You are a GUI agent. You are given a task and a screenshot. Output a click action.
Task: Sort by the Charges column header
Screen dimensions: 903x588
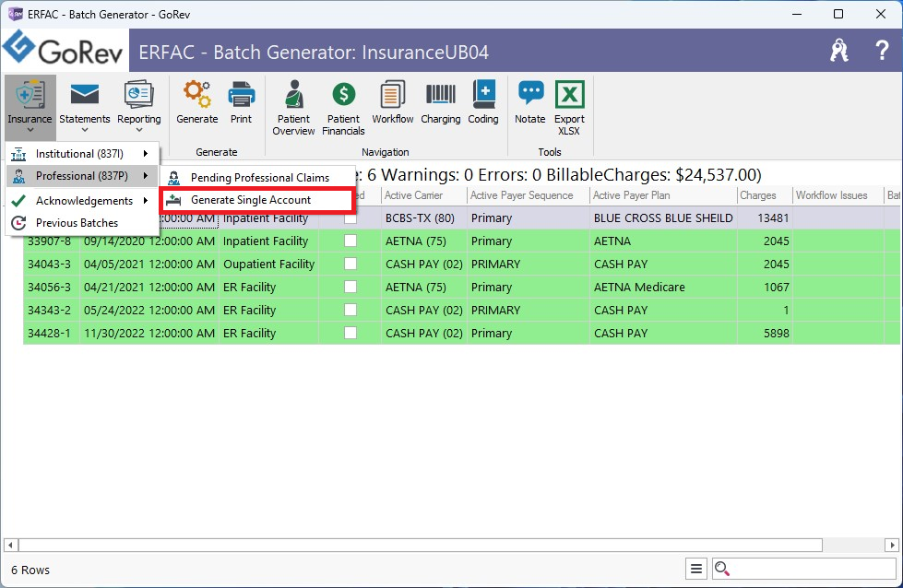click(765, 195)
